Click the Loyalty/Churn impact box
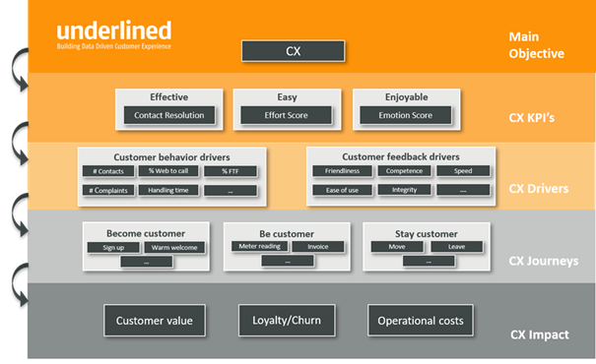596x364 pixels. [x=287, y=321]
